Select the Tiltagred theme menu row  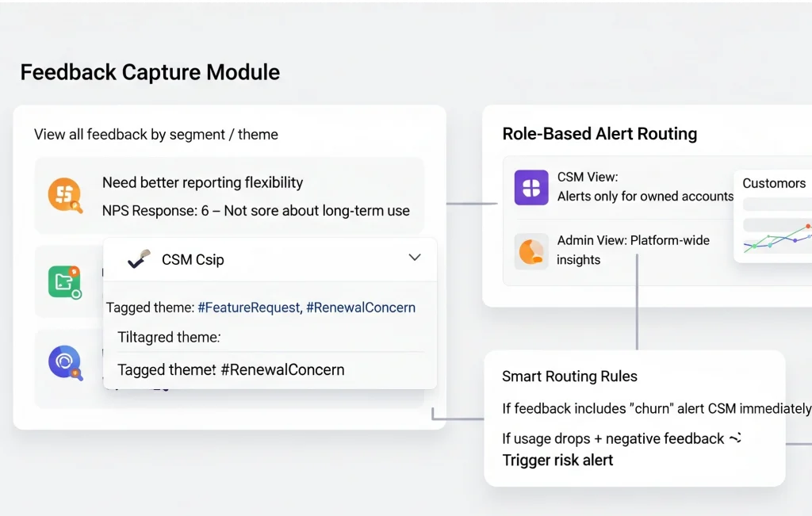tap(169, 337)
